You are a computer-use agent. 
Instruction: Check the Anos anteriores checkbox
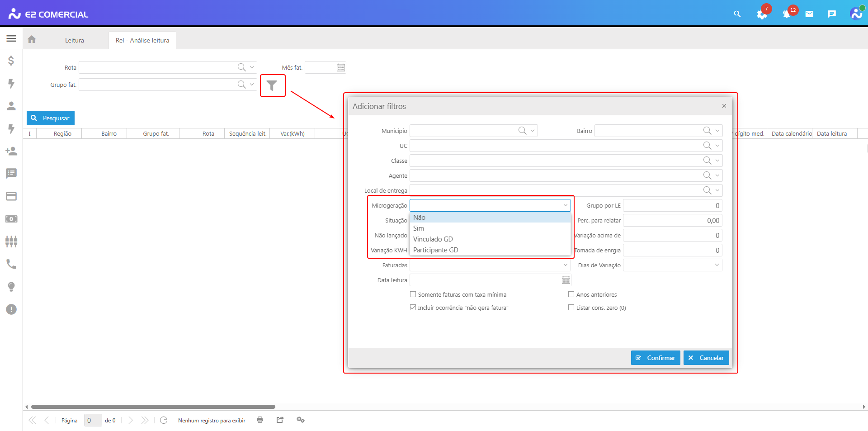click(x=571, y=294)
